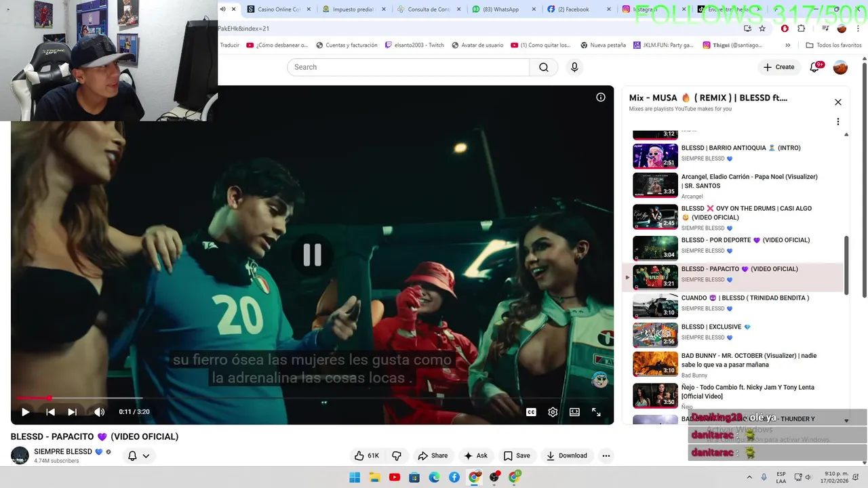Focus the YouTube search field

[x=408, y=67]
